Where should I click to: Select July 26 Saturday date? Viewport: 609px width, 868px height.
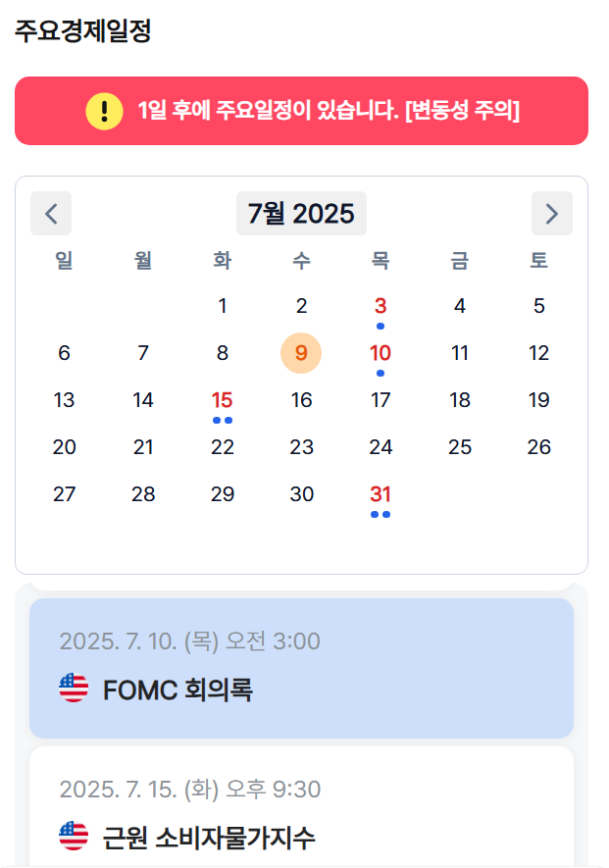point(538,447)
